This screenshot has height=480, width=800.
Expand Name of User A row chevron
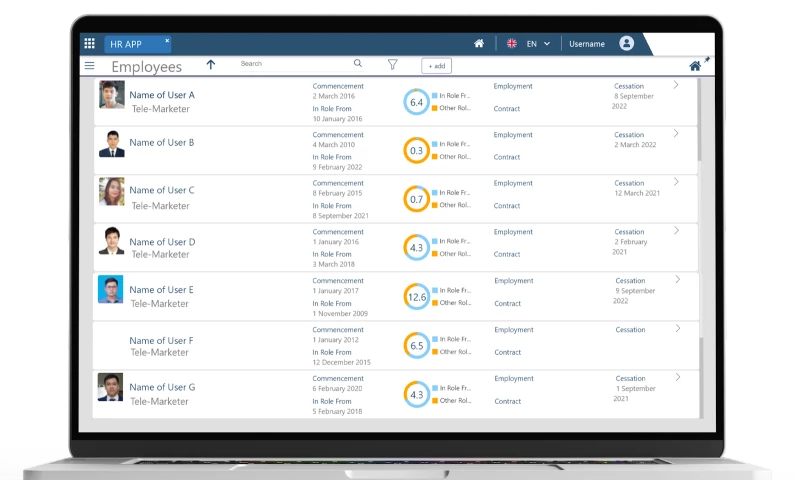(x=676, y=85)
